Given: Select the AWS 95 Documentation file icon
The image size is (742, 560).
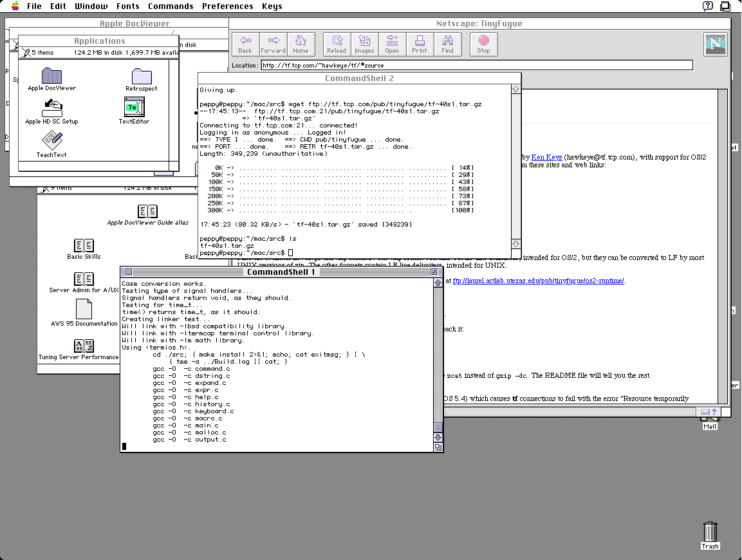Looking at the screenshot, I should pos(84,309).
